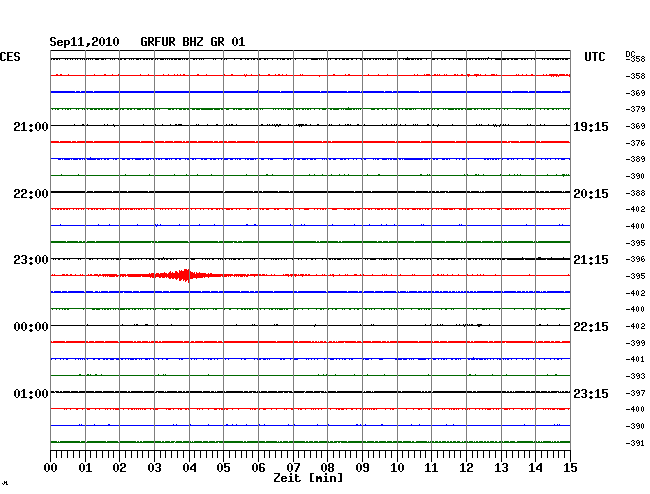Viewport: 650px width, 494px height.
Task: Click the DC offset value -388
Action: coord(635,193)
